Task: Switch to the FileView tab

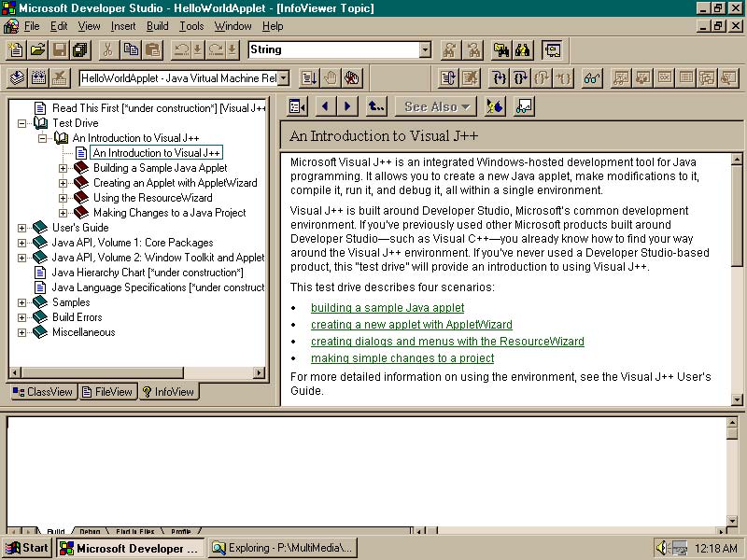Action: click(x=107, y=392)
